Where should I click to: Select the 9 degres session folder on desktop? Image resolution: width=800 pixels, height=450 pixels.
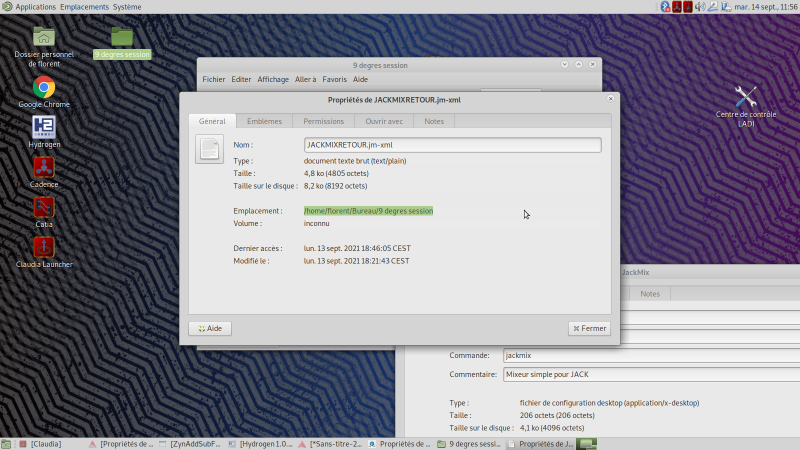click(122, 43)
